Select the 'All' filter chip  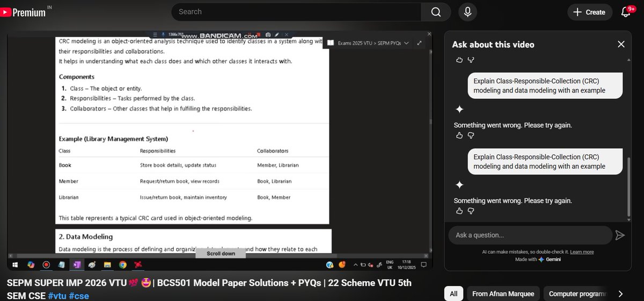click(453, 293)
